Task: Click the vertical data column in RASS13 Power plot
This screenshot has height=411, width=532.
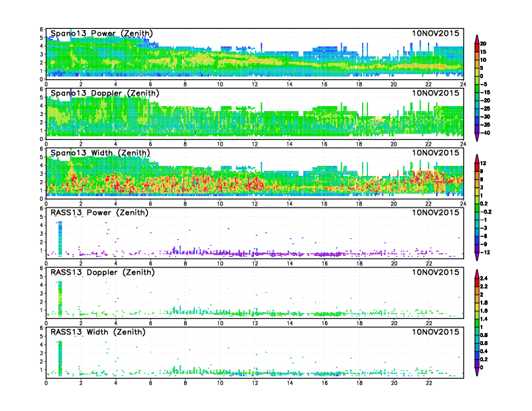Action: (x=60, y=238)
